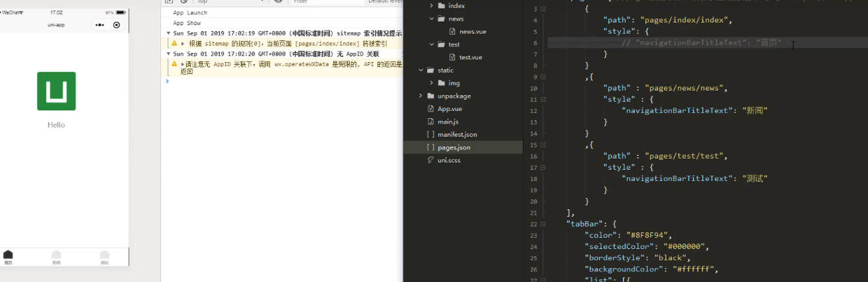Select the 测试 tab in the simulator tabbar
Viewport: 868px width, 282px height.
point(104,258)
